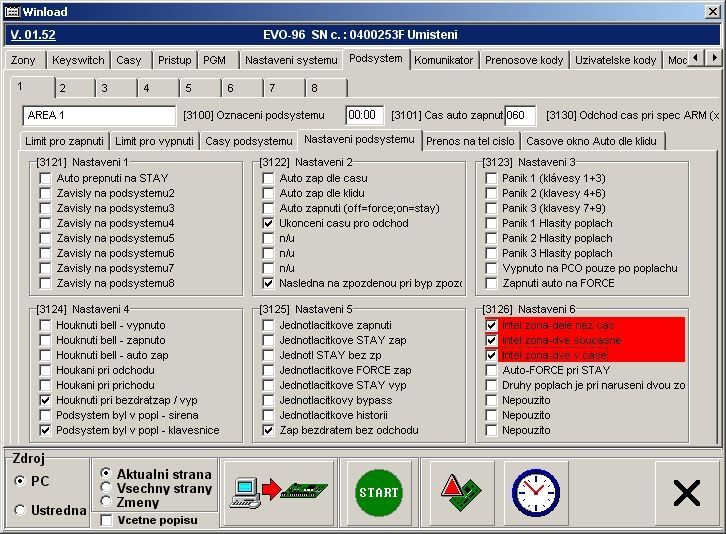The height and width of the screenshot is (534, 726).
Task: Click the 00:00 auto arm time field
Action: [x=364, y=116]
